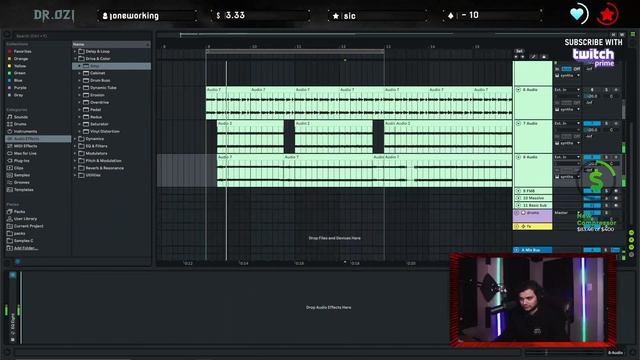This screenshot has height=360, width=640.
Task: Click the browser search field
Action: [x=82, y=36]
